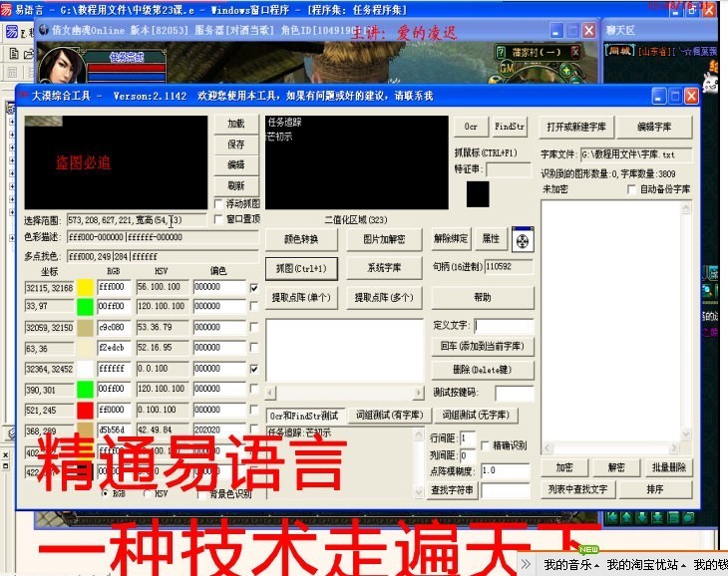This screenshot has height=576, width=728.
Task: Click the 聊天区 chat window title
Action: pyautogui.click(x=620, y=31)
